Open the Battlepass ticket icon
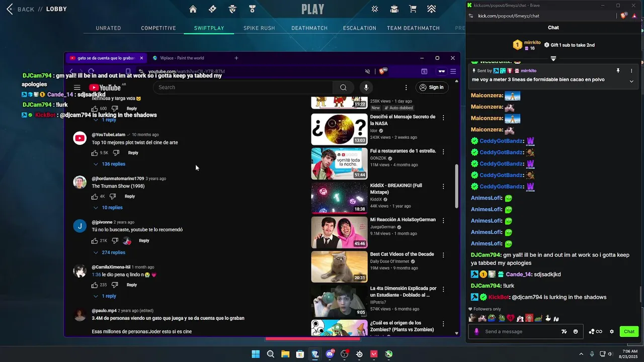The height and width of the screenshot is (362, 644). pos(212,9)
